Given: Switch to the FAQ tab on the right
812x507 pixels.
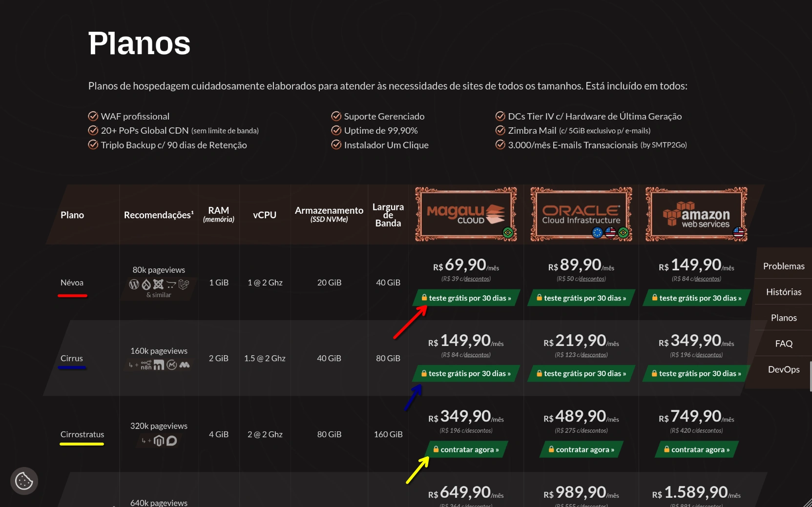Looking at the screenshot, I should (x=783, y=343).
